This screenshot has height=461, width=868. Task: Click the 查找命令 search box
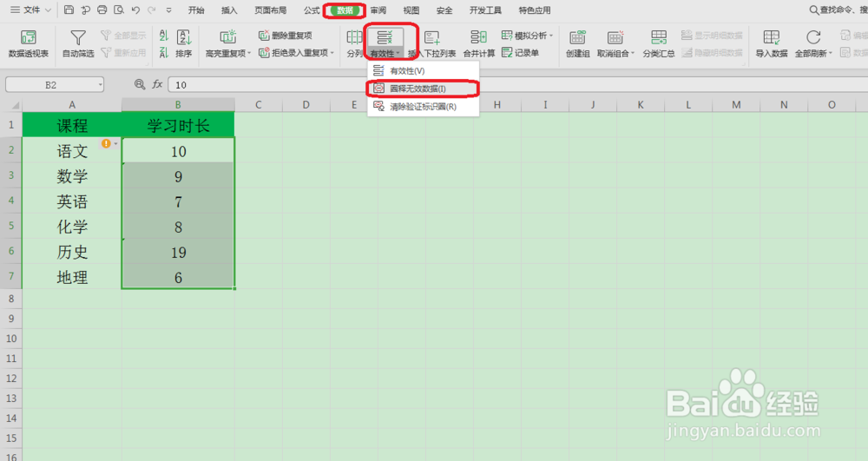pos(838,10)
